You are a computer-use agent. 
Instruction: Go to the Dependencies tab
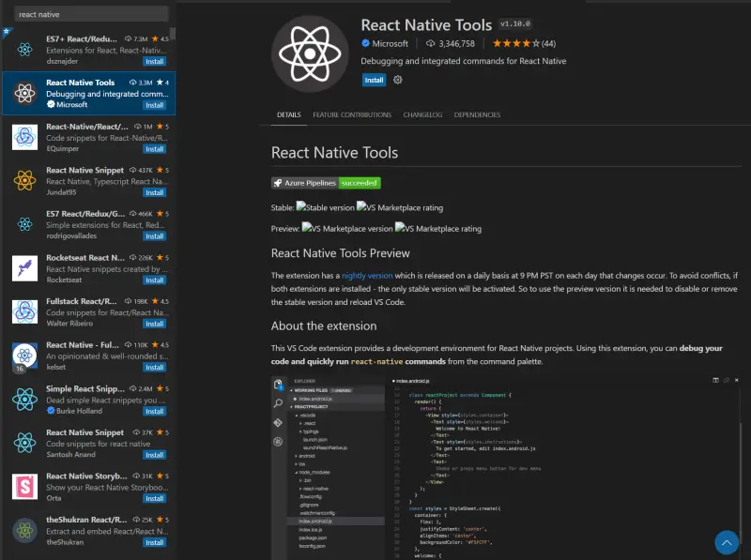point(477,114)
